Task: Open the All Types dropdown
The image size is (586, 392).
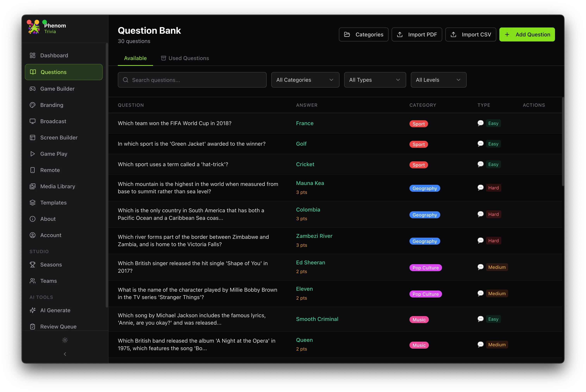Action: click(375, 80)
